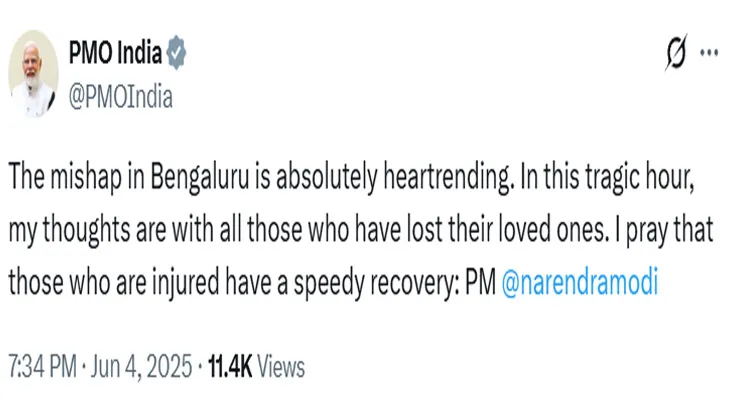Open the PMO India profile picture

coord(33,74)
